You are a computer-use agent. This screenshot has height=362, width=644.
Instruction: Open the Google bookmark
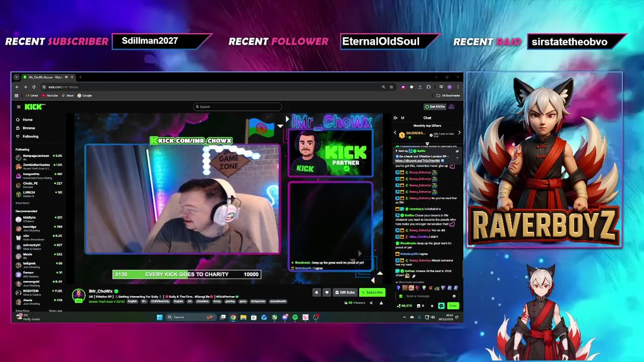click(x=85, y=96)
